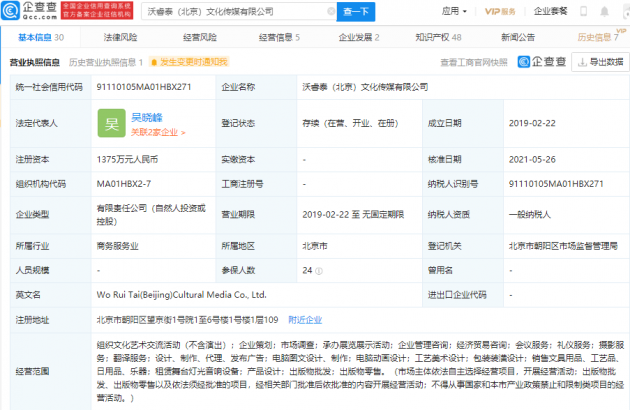Select company name 沃睿泰（北京）文化传媒有限公司 in table
Screen dimensions: 630x410
click(365, 87)
